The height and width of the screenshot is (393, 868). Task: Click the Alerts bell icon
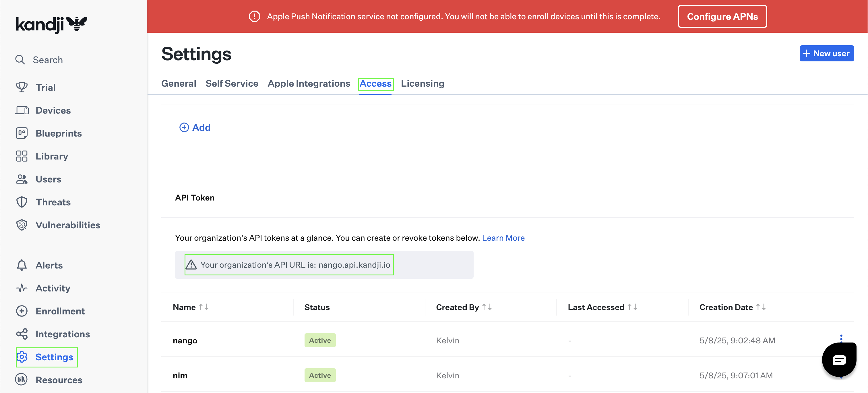tap(22, 265)
